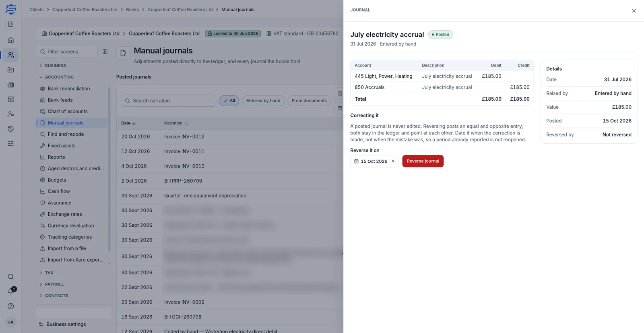The image size is (644, 333).
Task: Clear the 15 Oct 2026 reversal date
Action: pos(393,161)
